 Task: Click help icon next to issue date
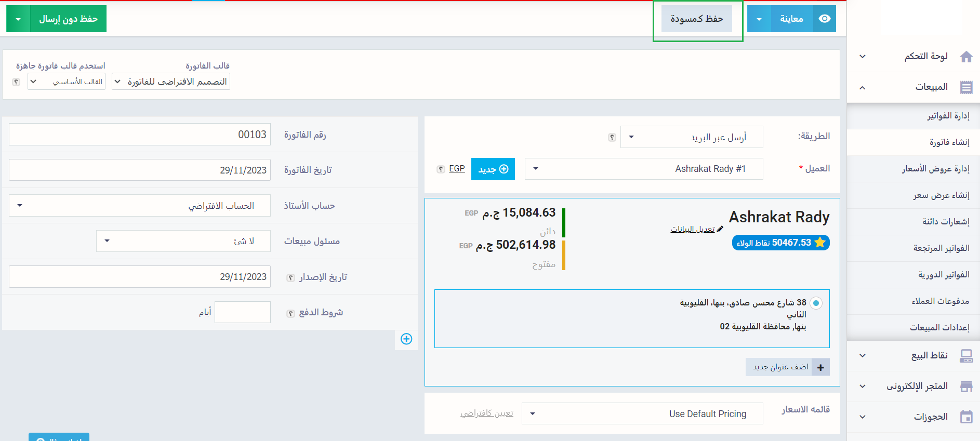pos(290,278)
